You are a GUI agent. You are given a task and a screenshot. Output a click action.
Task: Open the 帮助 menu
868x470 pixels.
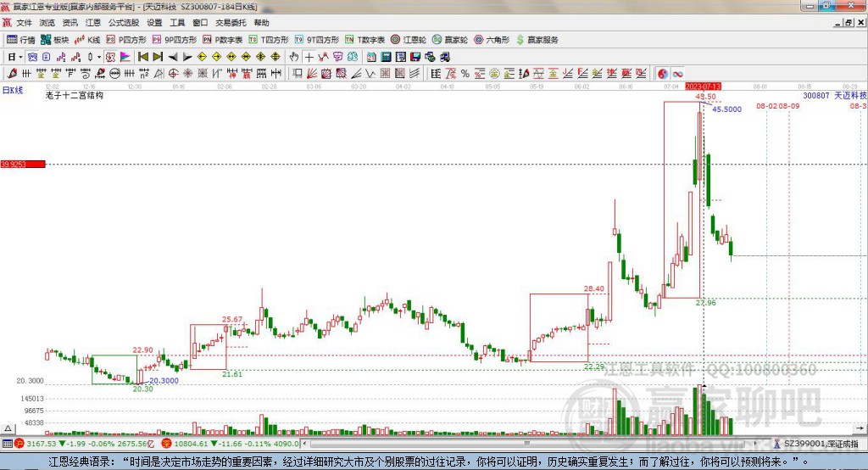[x=261, y=23]
